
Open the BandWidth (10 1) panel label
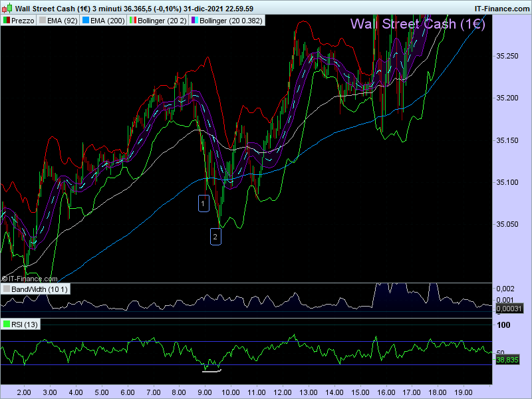pos(39,289)
